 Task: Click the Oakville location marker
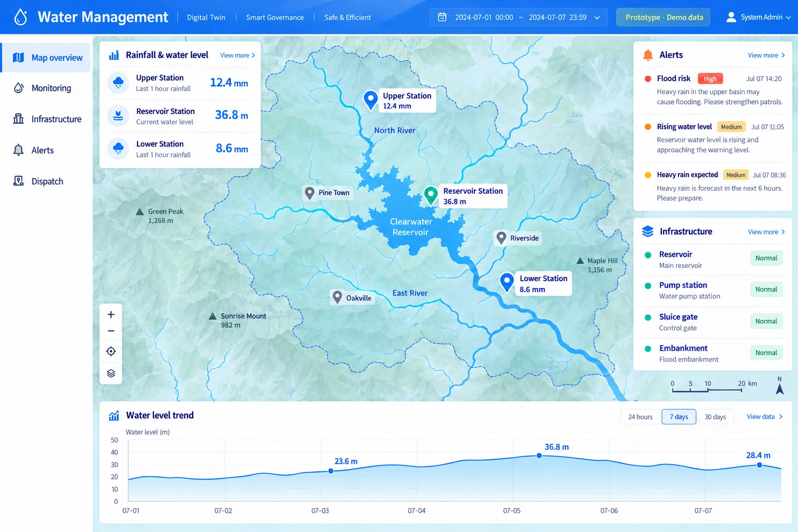[337, 297]
